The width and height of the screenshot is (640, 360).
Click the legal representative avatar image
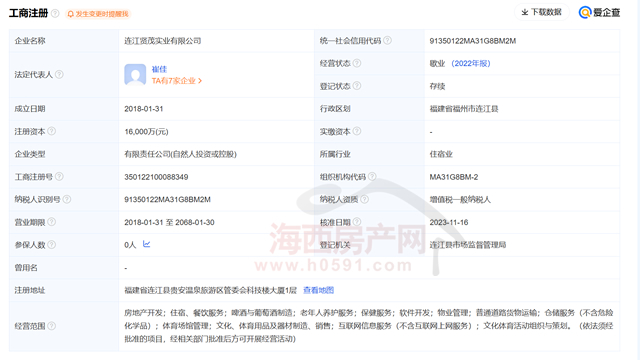point(135,74)
